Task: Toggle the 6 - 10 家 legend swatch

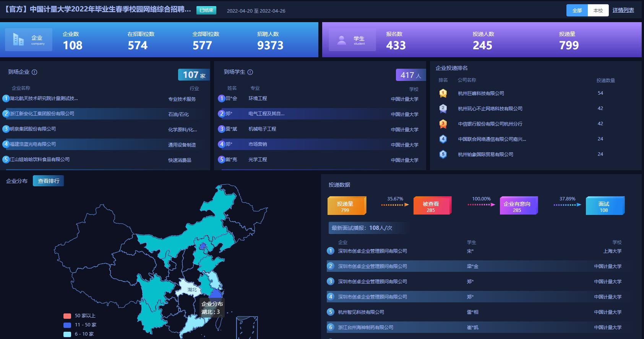Action: point(67,334)
